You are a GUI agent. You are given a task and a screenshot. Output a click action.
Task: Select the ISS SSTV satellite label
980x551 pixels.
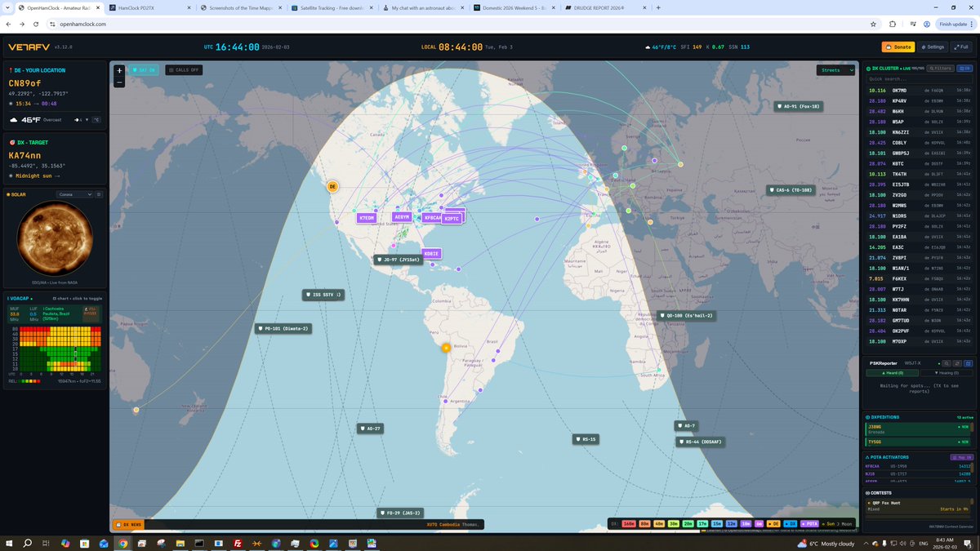click(322, 295)
